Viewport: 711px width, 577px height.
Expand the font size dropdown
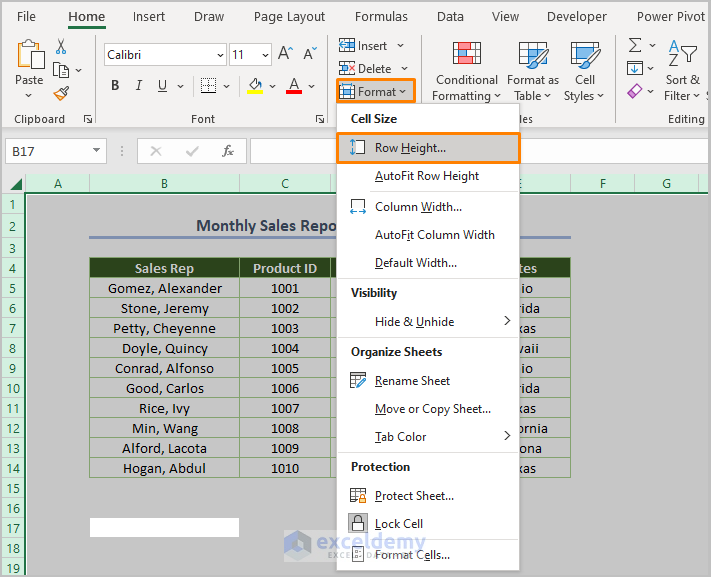[x=265, y=55]
